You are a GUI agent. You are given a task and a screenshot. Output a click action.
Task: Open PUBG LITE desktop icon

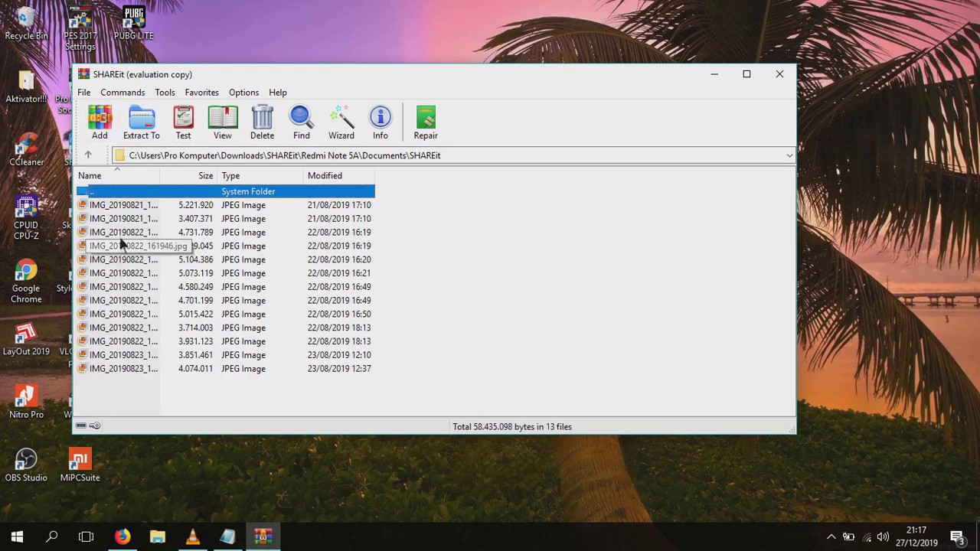pos(134,23)
